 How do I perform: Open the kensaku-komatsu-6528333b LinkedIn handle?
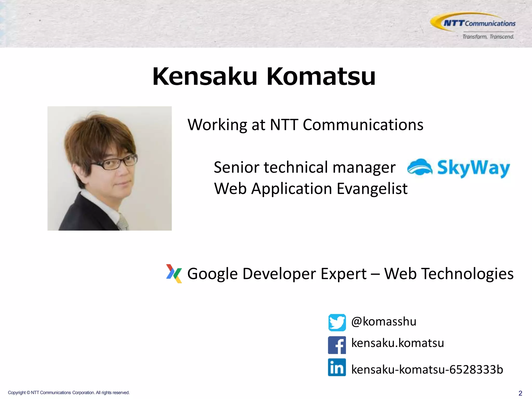[427, 369]
